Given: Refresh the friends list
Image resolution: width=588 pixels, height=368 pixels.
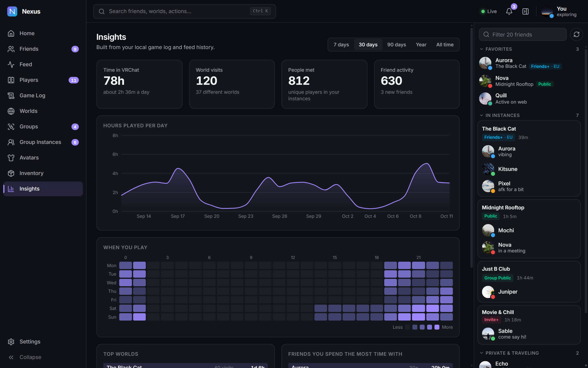Looking at the screenshot, I should click(576, 34).
